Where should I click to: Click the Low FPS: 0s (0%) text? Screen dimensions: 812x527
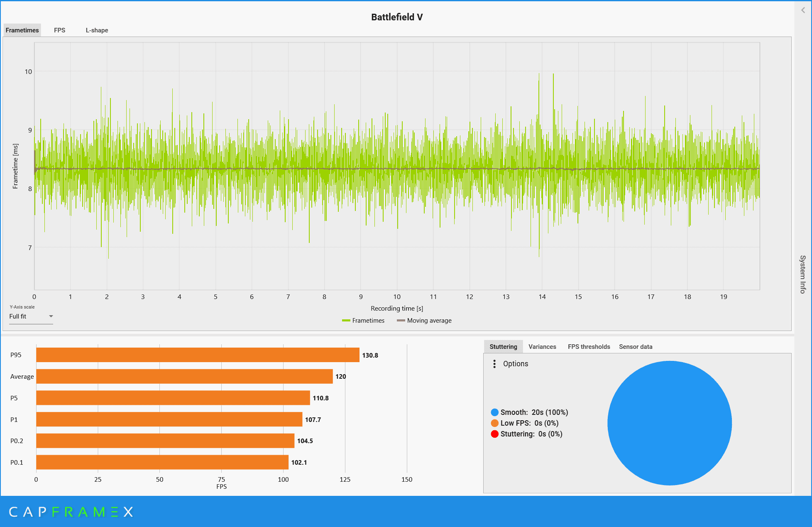pyautogui.click(x=529, y=423)
